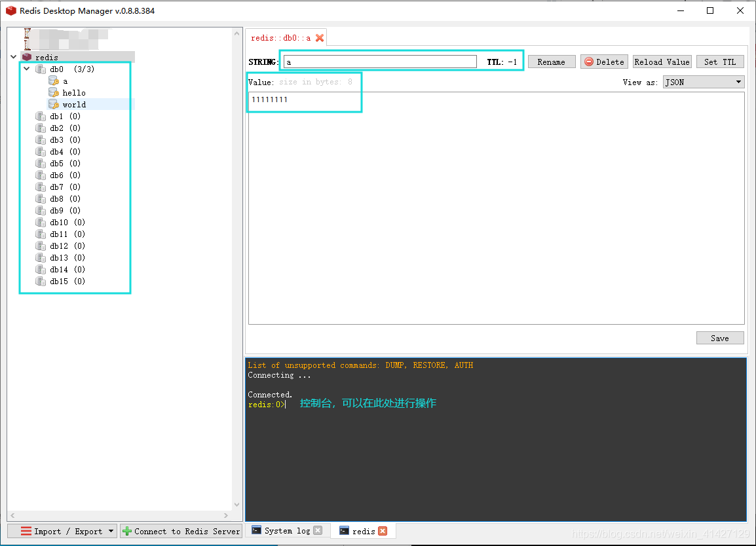The width and height of the screenshot is (756, 546).
Task: Click the db12 database icon
Action: pos(41,246)
